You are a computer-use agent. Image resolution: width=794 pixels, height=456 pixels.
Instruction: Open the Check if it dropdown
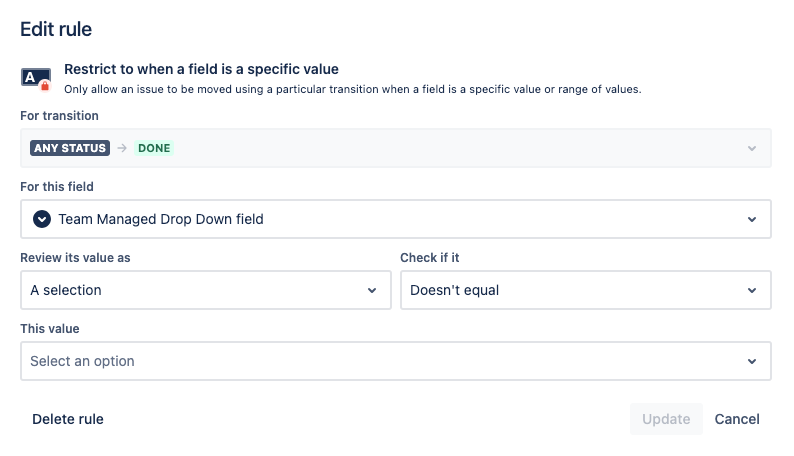pos(586,290)
